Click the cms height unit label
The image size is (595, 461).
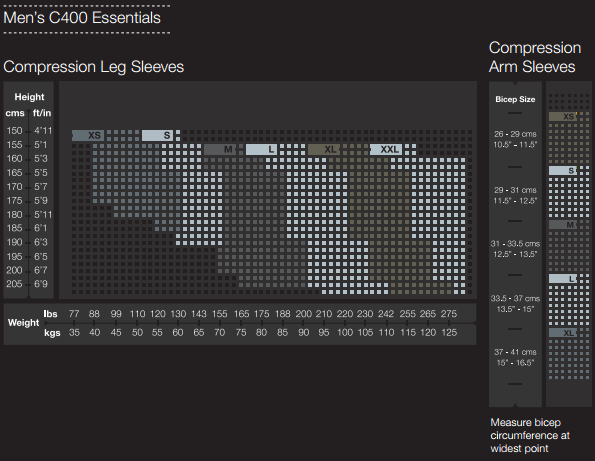coord(15,113)
